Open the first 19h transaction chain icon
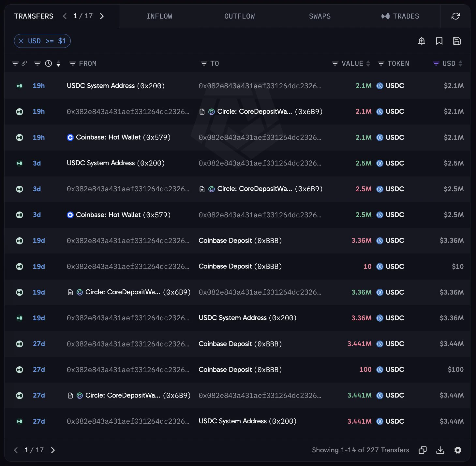This screenshot has height=466, width=476. pyautogui.click(x=20, y=86)
